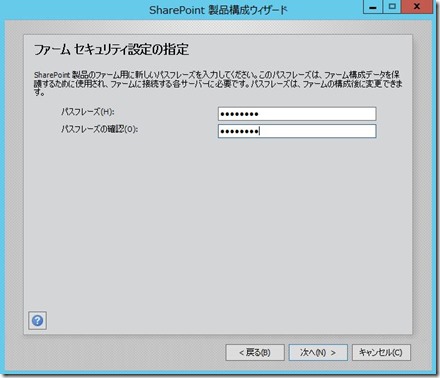440x378 pixels.
Task: Minimize the SharePoint wizard window
Action: 373,7
